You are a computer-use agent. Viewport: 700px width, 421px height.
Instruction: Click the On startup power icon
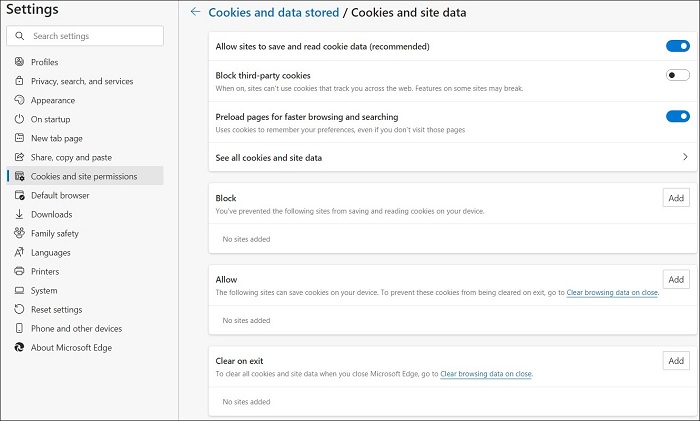19,119
